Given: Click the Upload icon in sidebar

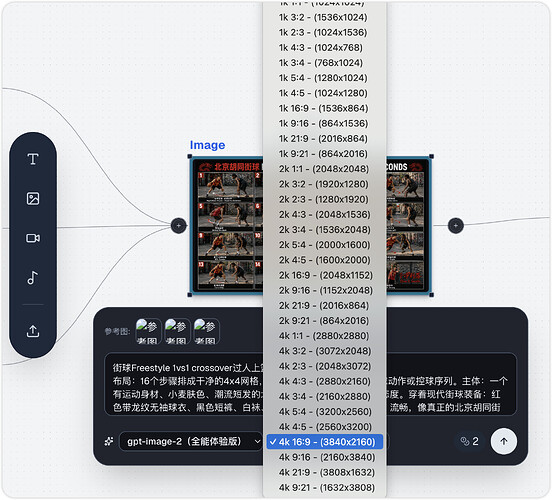Looking at the screenshot, I should point(33,331).
